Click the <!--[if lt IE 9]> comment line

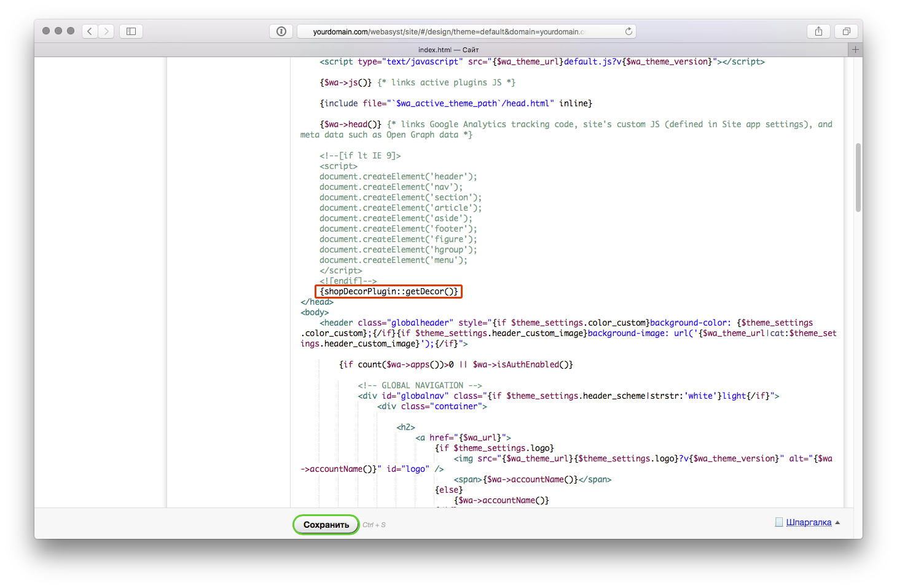point(360,155)
